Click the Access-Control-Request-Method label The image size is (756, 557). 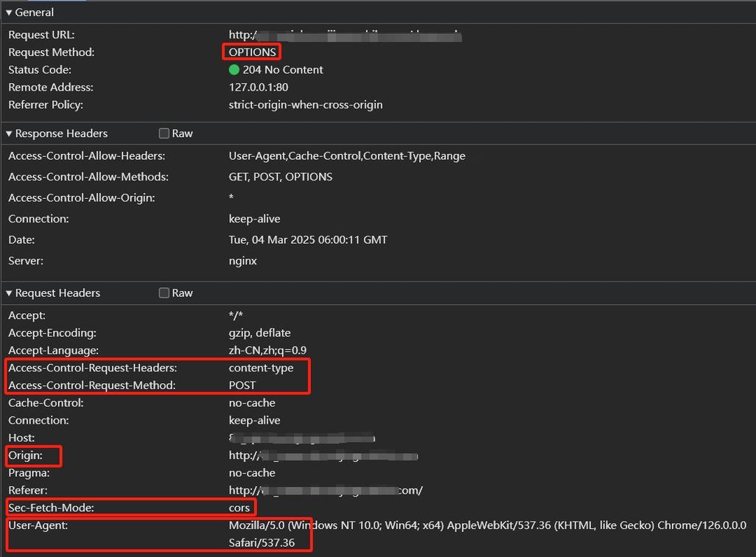click(91, 385)
